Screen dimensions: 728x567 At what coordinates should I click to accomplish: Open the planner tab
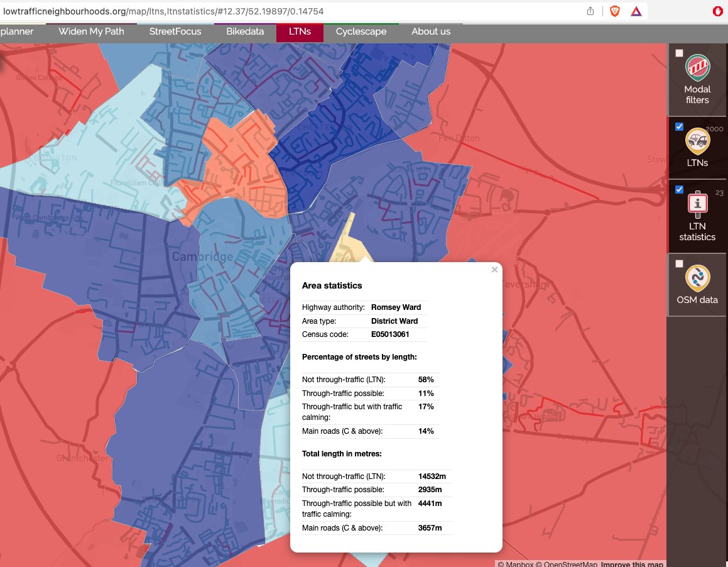click(x=17, y=31)
